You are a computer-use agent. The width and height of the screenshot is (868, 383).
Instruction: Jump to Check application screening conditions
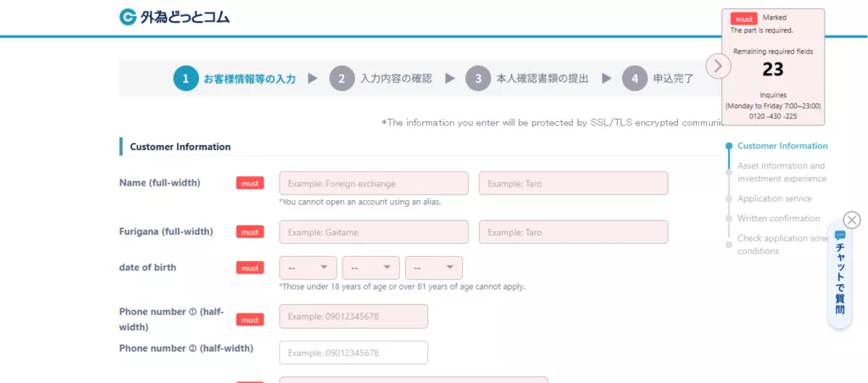(x=782, y=245)
